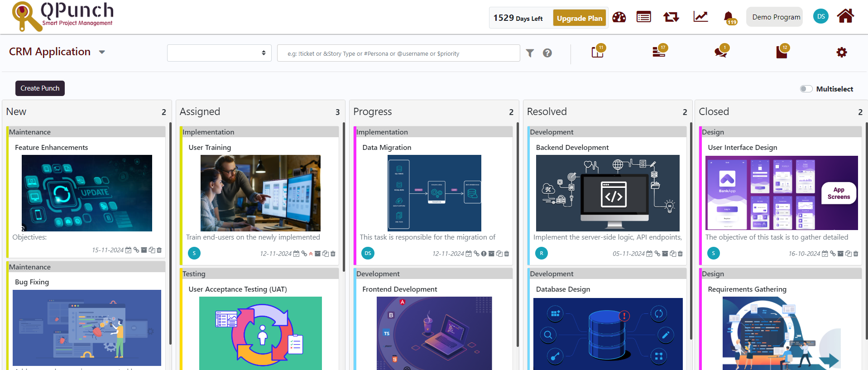Viewport: 868px width, 370px height.
Task: Open the dashboard gauge icon
Action: coord(619,18)
